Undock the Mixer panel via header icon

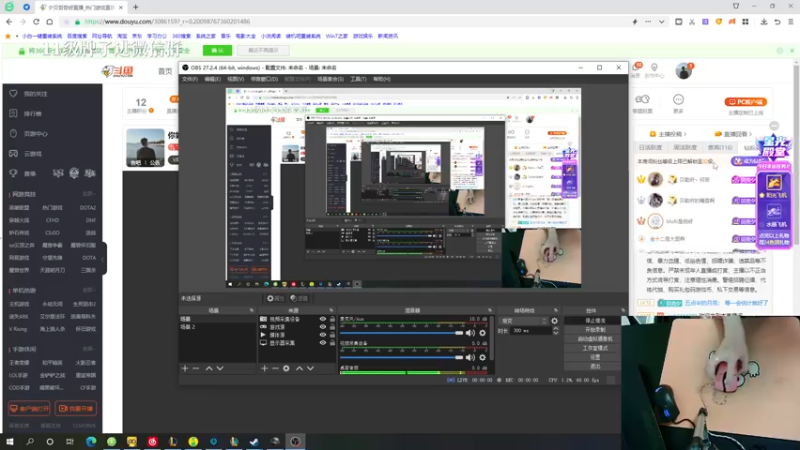490,310
